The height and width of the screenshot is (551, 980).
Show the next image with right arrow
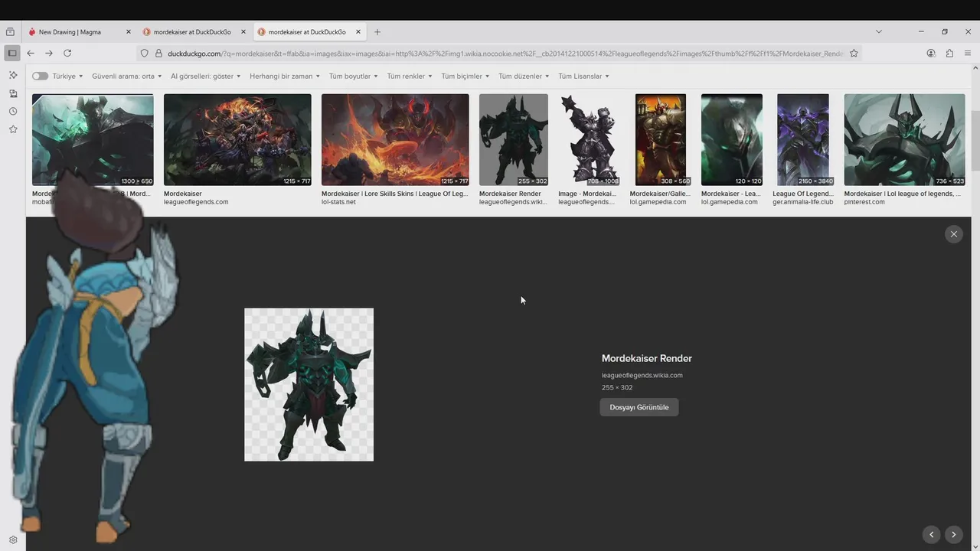click(x=954, y=535)
